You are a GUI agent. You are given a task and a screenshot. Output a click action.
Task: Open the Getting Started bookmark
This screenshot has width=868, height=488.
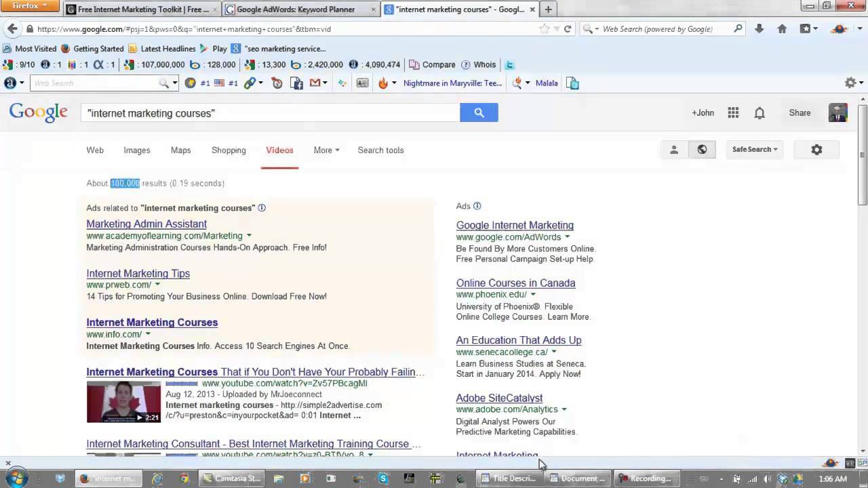[92, 49]
